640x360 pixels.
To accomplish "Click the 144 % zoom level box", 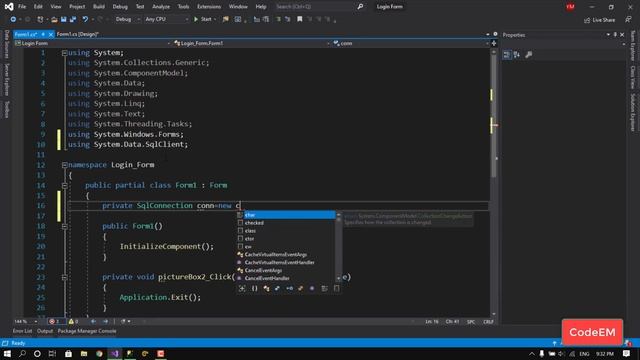I will click(x=25, y=322).
